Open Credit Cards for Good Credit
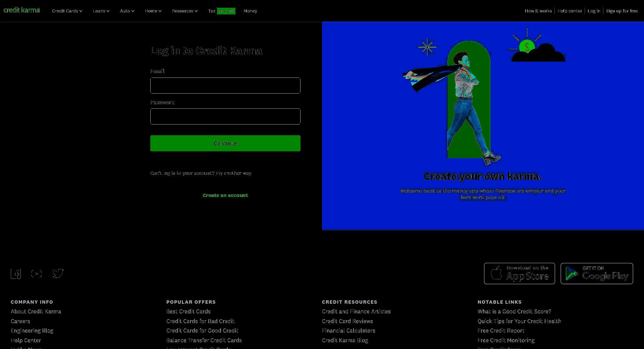Viewport: 644px width, 349px height. (202, 331)
